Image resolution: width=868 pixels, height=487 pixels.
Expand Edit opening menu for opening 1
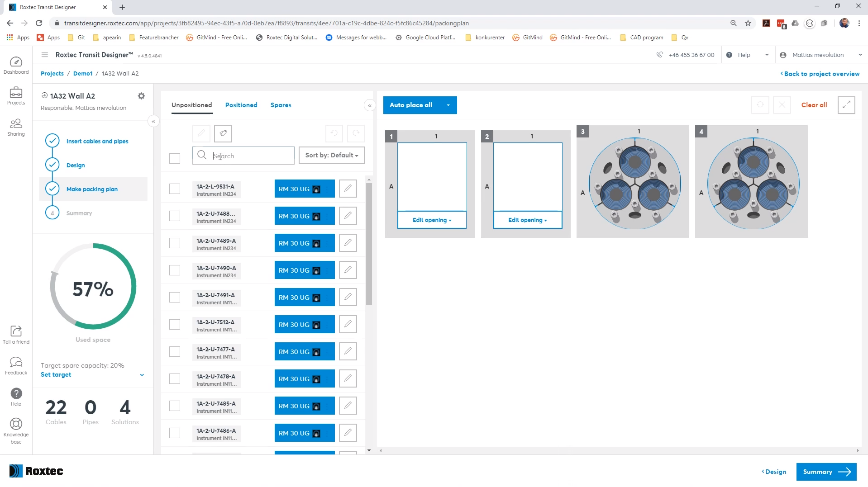click(432, 220)
